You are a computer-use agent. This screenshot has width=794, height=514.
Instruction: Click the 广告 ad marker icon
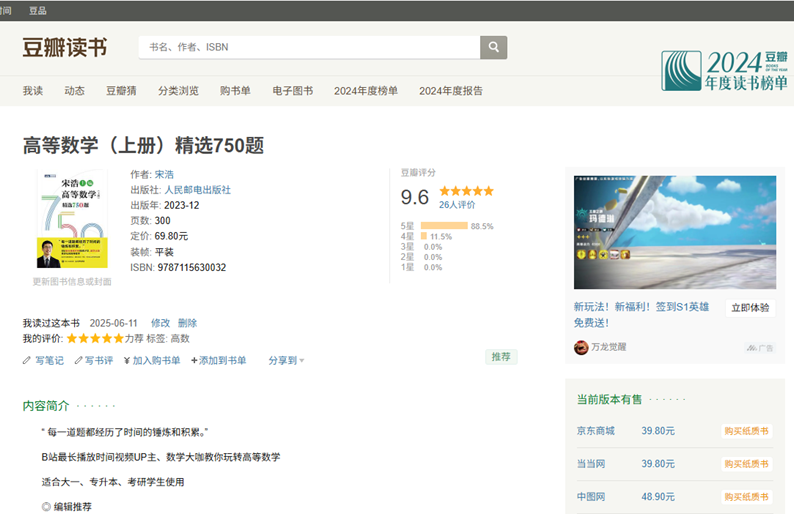760,348
